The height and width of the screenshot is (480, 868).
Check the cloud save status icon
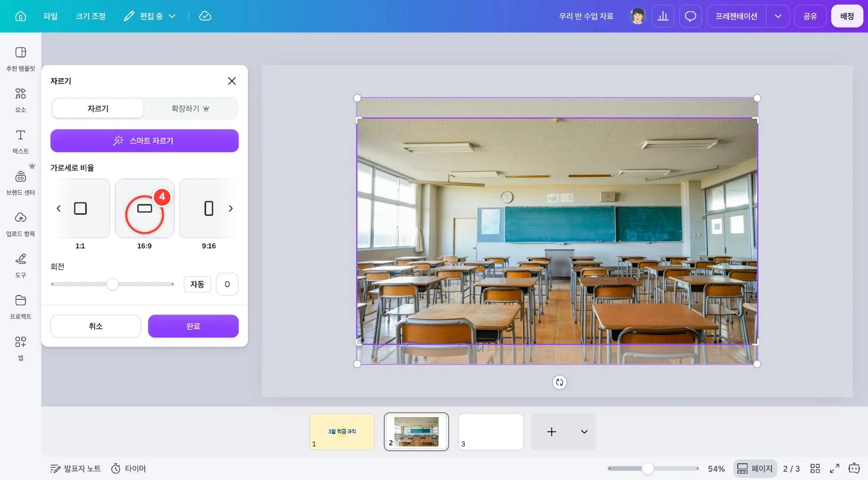[205, 16]
